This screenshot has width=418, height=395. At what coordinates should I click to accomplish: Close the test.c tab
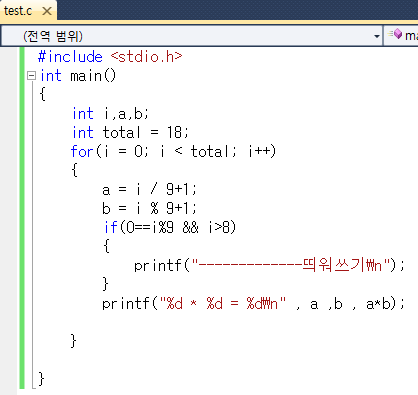click(x=47, y=11)
